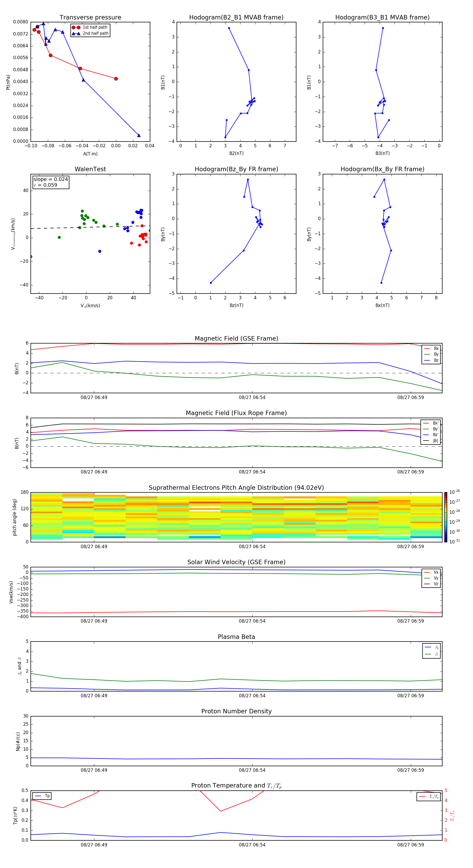Click the colorbar's bottom tick label 10^-31

455,542
